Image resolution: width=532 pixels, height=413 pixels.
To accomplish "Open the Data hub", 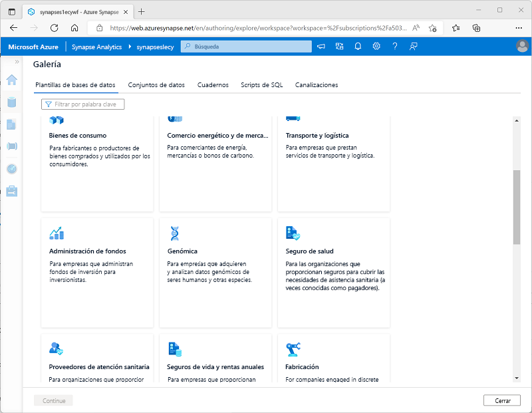I will pos(11,101).
